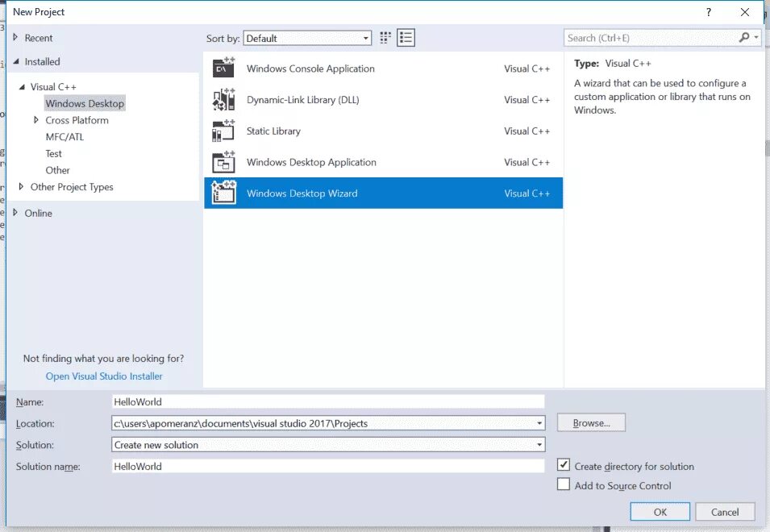Close the New Project dialog
The width and height of the screenshot is (770, 532).
click(x=745, y=12)
